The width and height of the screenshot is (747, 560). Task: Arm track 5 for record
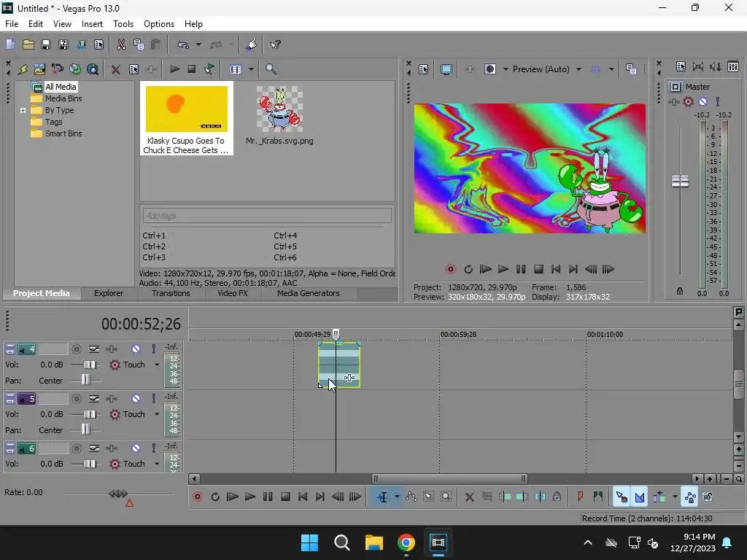(76, 399)
